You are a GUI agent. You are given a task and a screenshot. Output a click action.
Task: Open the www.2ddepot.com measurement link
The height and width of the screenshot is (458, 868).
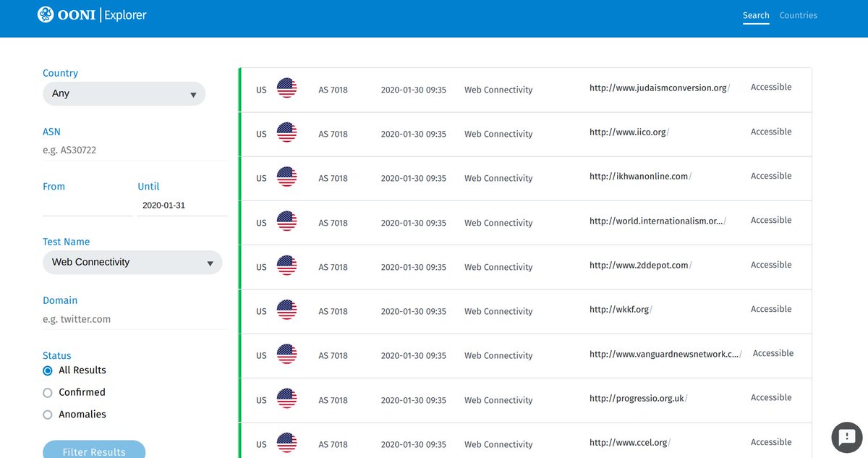pos(641,266)
